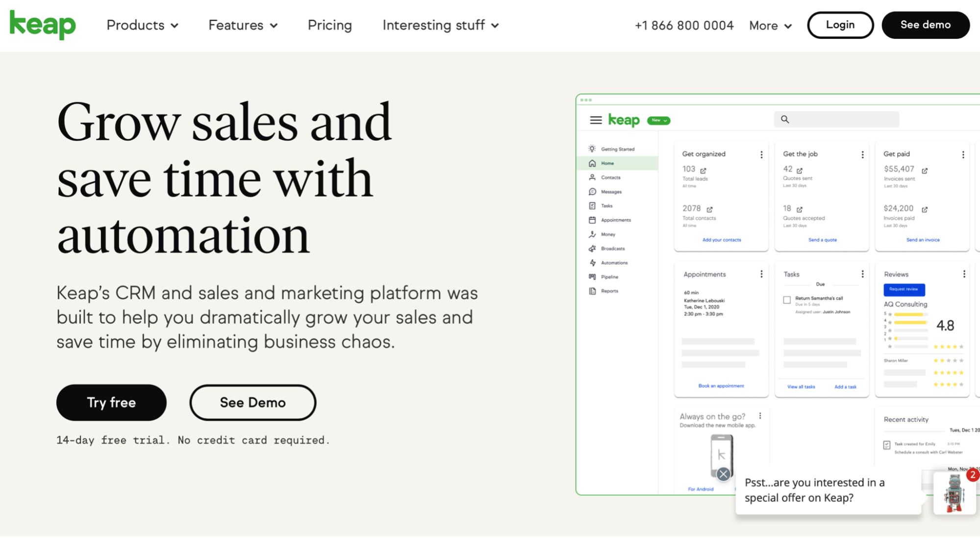Expand the Features dropdown menu
The width and height of the screenshot is (980, 538).
243,25
